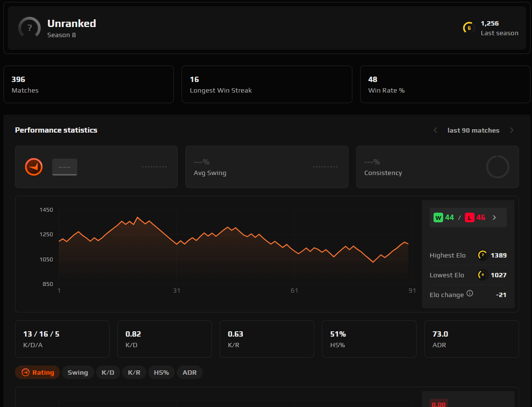Select the K/D chart tab
This screenshot has width=532, height=407.
[x=108, y=372]
